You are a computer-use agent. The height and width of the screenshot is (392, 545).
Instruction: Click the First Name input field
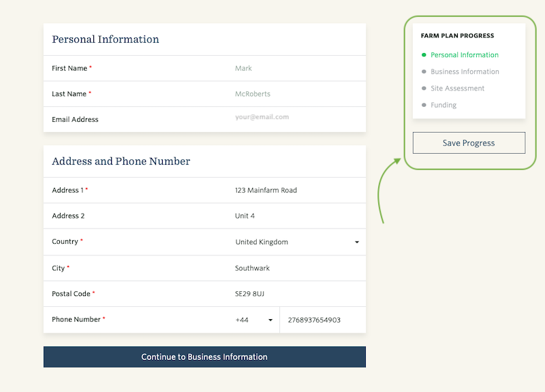[x=296, y=69]
